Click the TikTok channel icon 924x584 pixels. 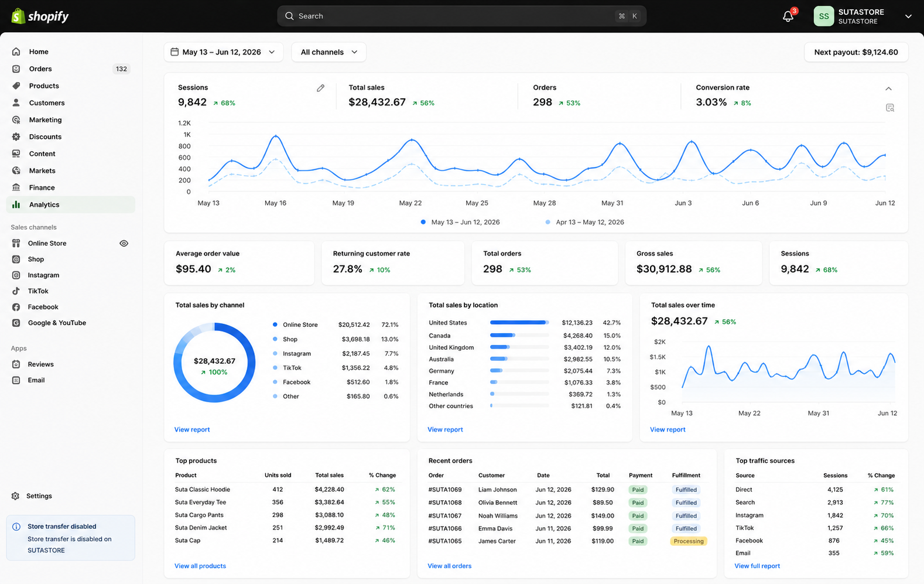(x=16, y=291)
